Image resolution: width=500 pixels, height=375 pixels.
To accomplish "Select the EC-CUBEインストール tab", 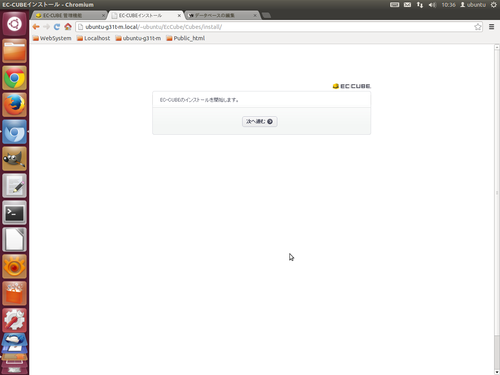I will (146, 15).
